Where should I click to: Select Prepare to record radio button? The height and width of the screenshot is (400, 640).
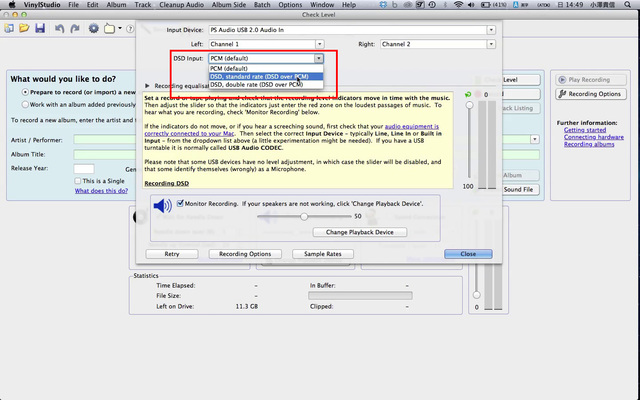(22, 91)
